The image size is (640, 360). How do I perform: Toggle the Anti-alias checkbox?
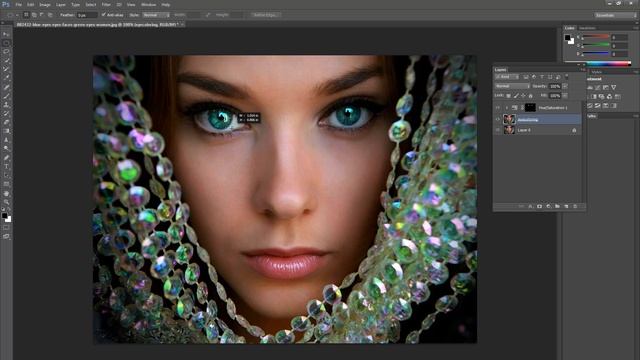point(104,15)
